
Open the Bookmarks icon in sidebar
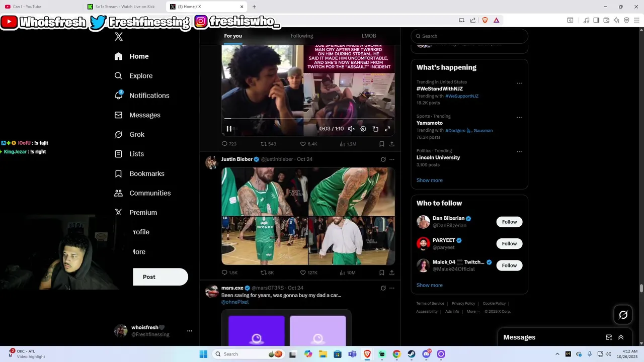click(118, 173)
